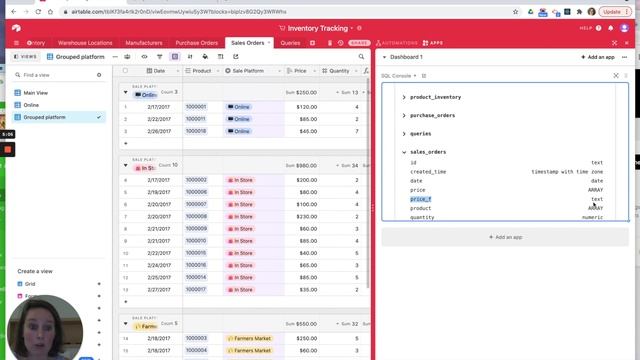Close the apps dashboard panel
Viewport: 640px width, 360px height.
click(x=627, y=43)
